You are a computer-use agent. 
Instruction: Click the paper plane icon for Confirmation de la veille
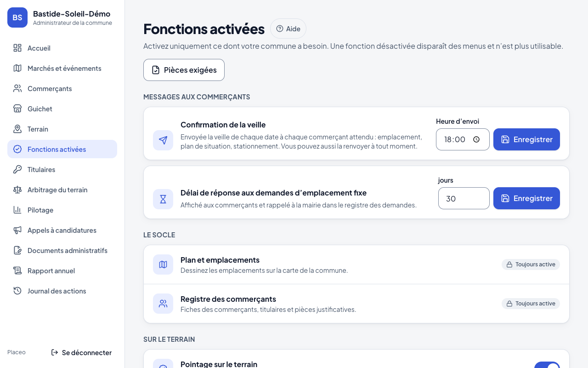pyautogui.click(x=163, y=140)
